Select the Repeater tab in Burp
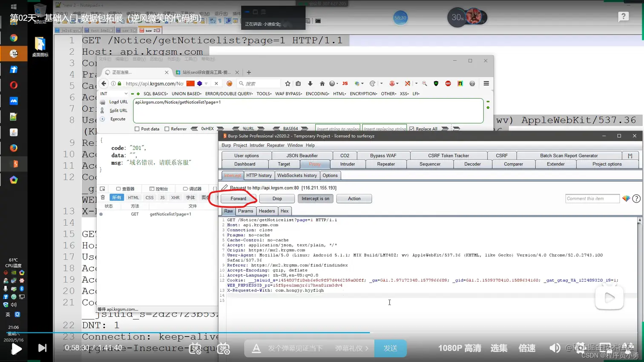 click(x=386, y=164)
